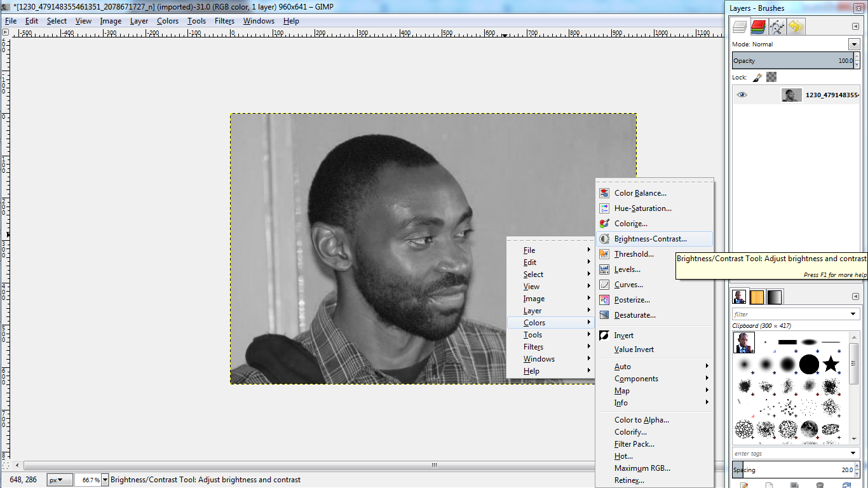Choose Color to Alpha menu item
This screenshot has width=868, height=488.
click(x=654, y=420)
